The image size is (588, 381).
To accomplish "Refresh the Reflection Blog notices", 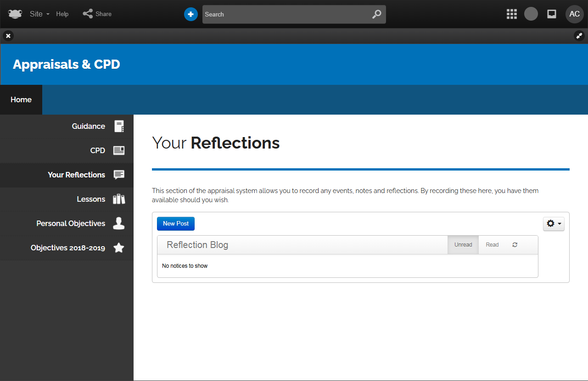I will tap(515, 245).
